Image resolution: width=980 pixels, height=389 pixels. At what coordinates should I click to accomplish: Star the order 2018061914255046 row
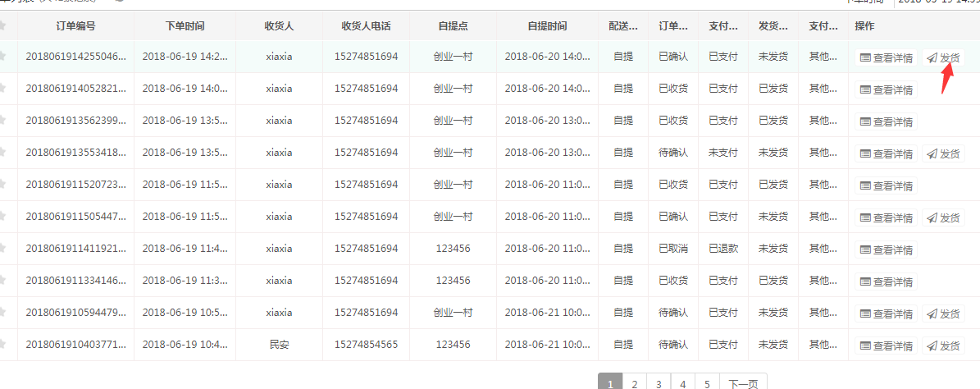[x=3, y=57]
